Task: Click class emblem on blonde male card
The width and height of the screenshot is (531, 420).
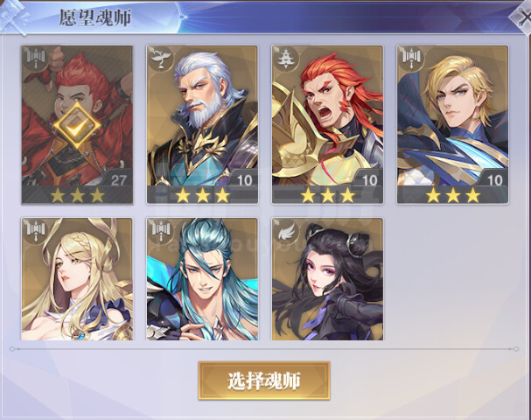Action: (411, 58)
